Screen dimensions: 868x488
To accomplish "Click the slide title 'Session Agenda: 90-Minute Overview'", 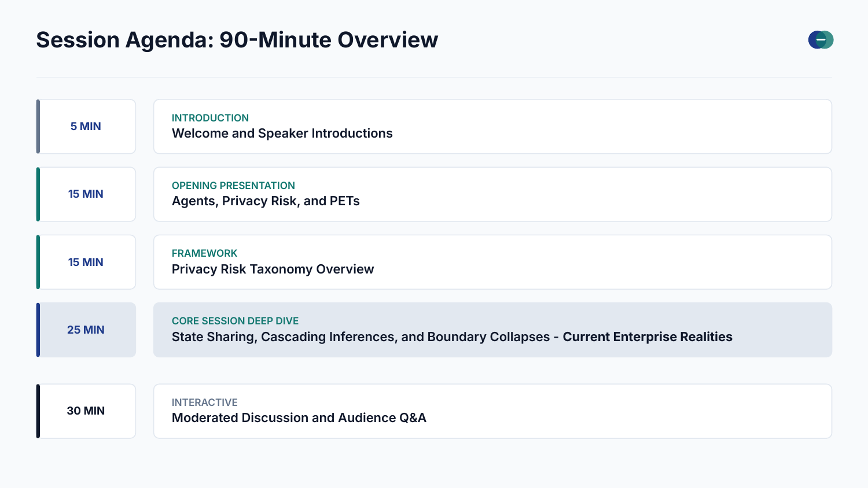I will pyautogui.click(x=237, y=40).
